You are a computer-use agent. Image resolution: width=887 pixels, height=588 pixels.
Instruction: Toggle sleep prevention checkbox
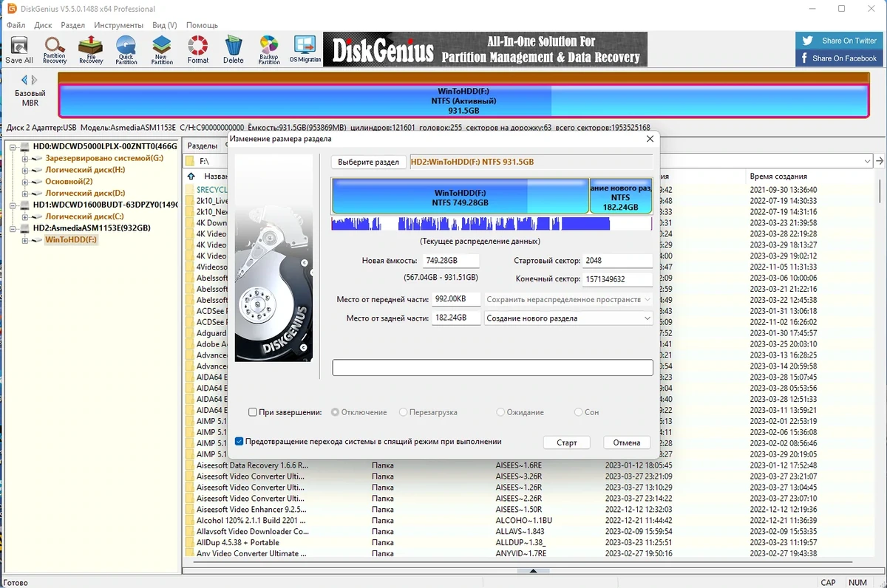coord(239,442)
